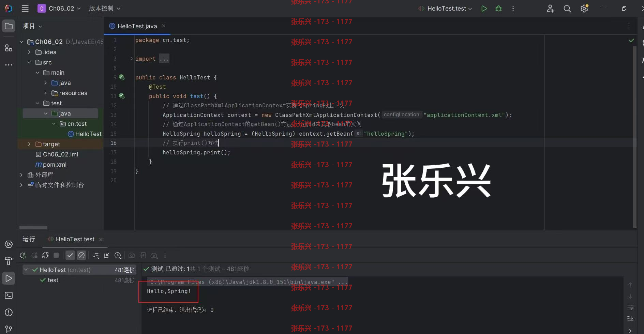
Task: Open 项目 view dropdown
Action: coord(32,26)
